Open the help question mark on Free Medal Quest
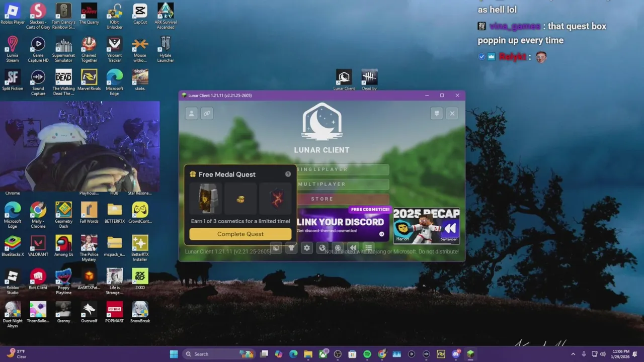 288,174
